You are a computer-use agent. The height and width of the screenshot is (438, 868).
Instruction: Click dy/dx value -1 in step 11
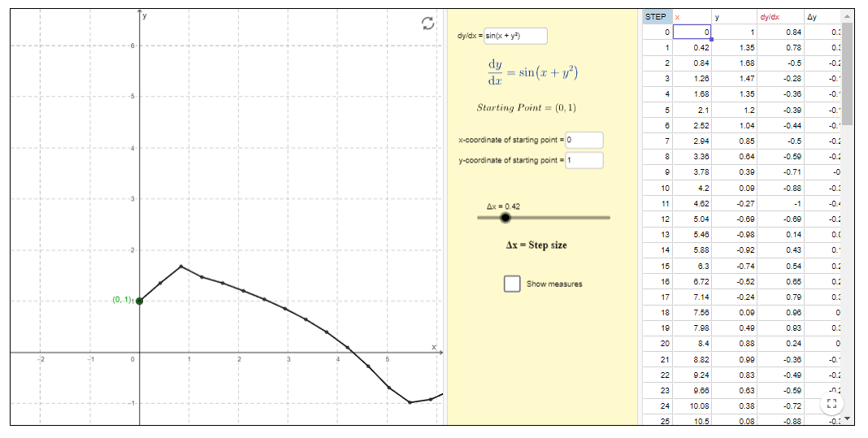point(780,204)
